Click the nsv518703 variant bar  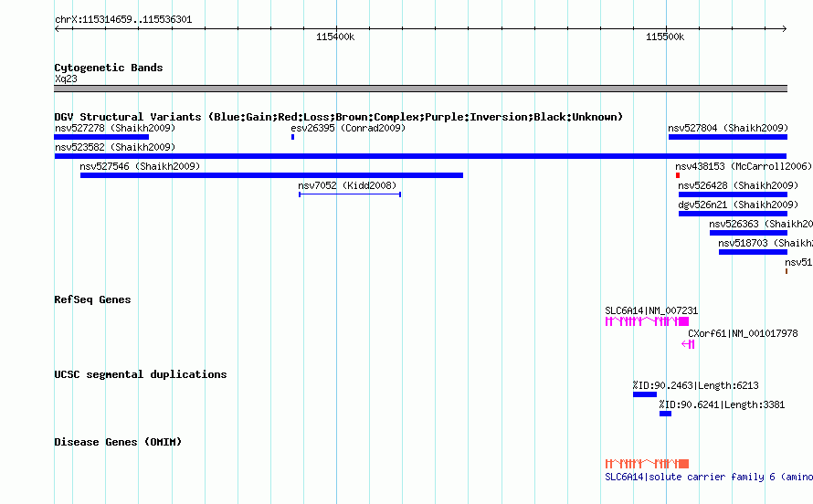pos(754,252)
